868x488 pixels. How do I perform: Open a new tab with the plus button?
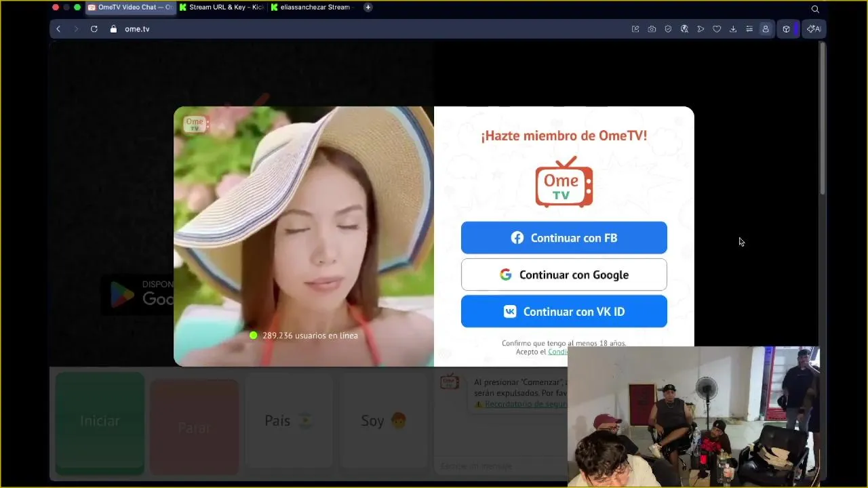[x=368, y=7]
